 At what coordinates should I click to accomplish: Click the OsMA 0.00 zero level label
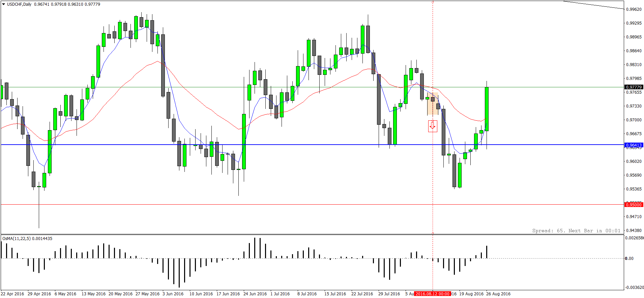click(629, 258)
